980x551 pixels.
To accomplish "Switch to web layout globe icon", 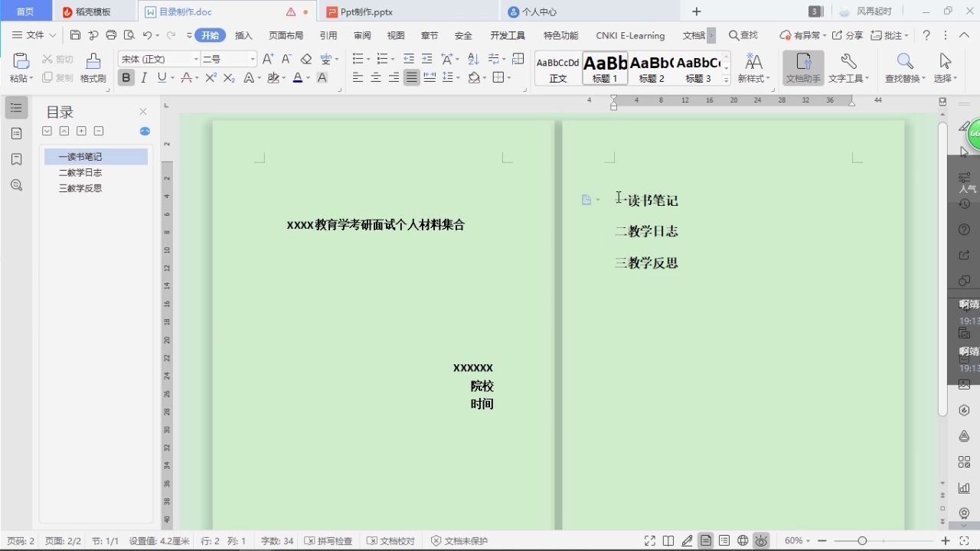I will tap(743, 541).
